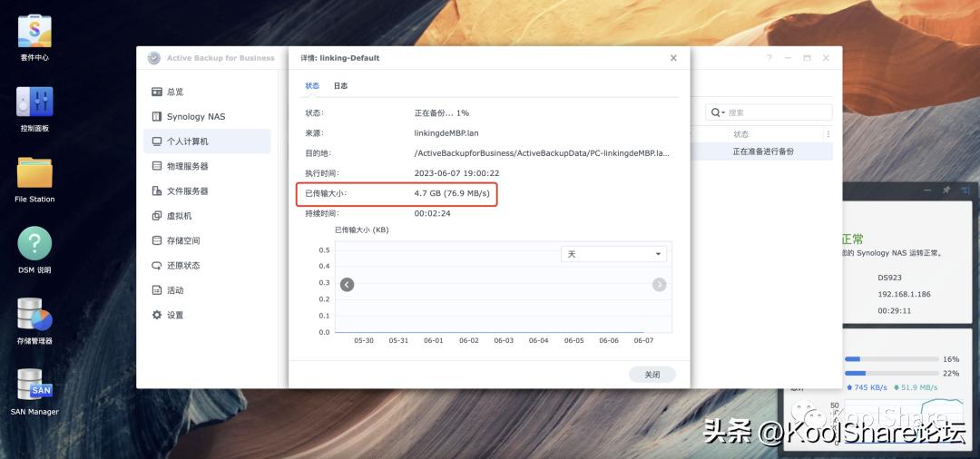Open the 天 time range dropdown

point(613,254)
